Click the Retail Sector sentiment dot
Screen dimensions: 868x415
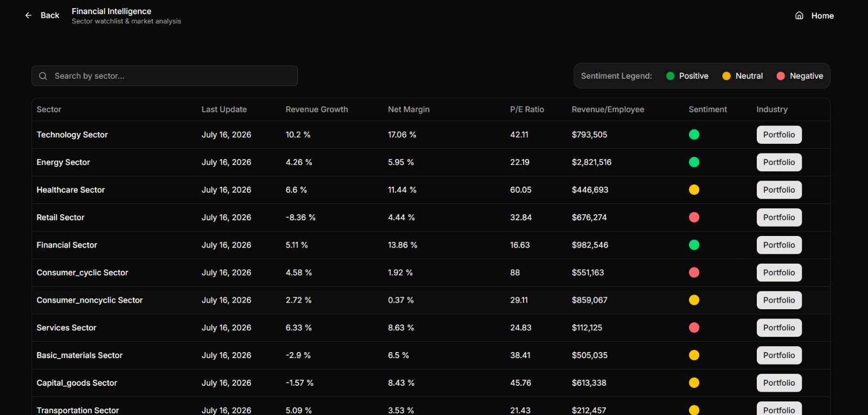(x=694, y=218)
